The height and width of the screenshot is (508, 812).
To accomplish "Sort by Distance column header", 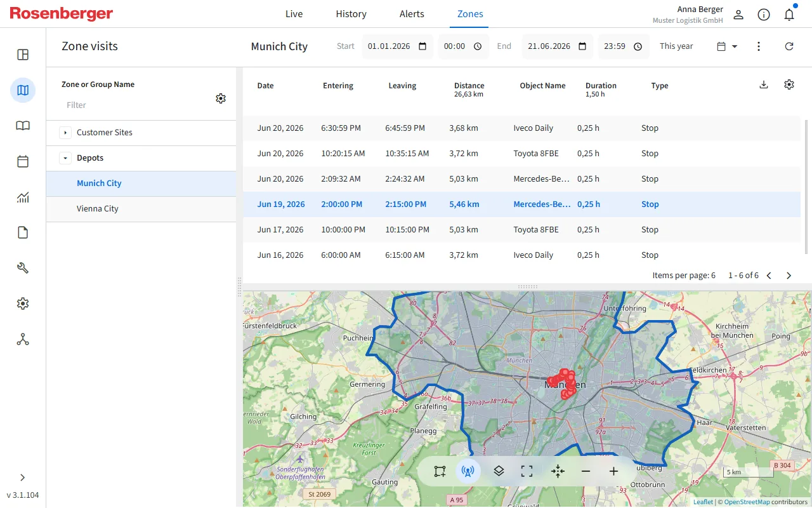I will click(x=469, y=86).
